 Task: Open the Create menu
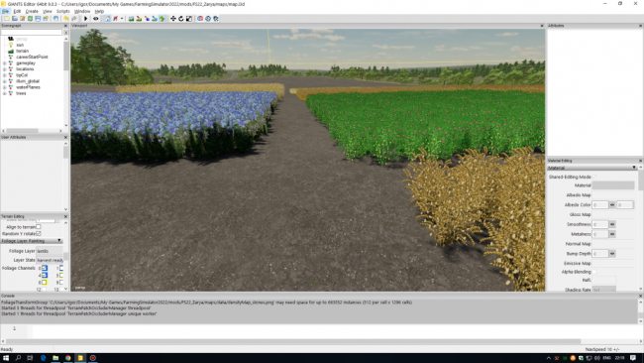32,12
